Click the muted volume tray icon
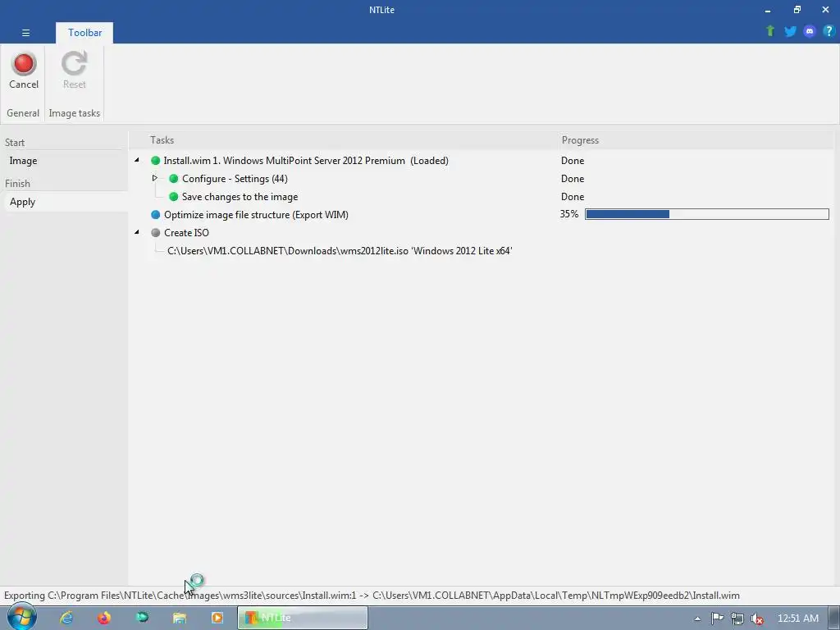This screenshot has width=840, height=630. [x=757, y=619]
